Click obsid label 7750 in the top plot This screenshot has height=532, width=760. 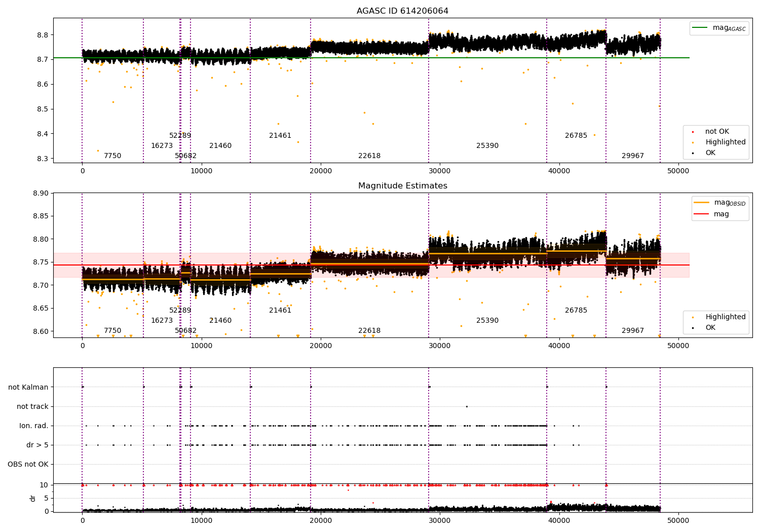click(112, 156)
